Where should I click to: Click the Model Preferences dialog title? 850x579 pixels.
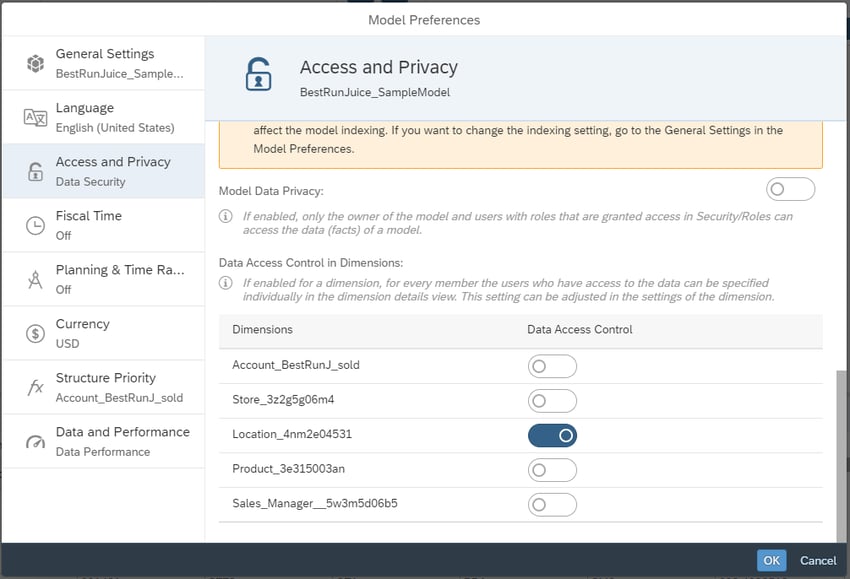point(424,20)
